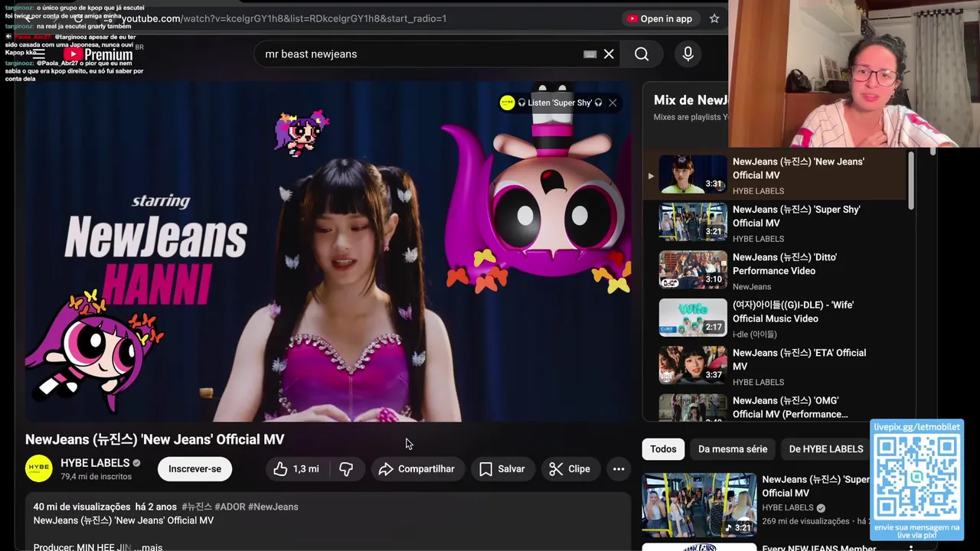Viewport: 980px width, 551px height.
Task: Click the Compartilhar share button
Action: pos(417,469)
